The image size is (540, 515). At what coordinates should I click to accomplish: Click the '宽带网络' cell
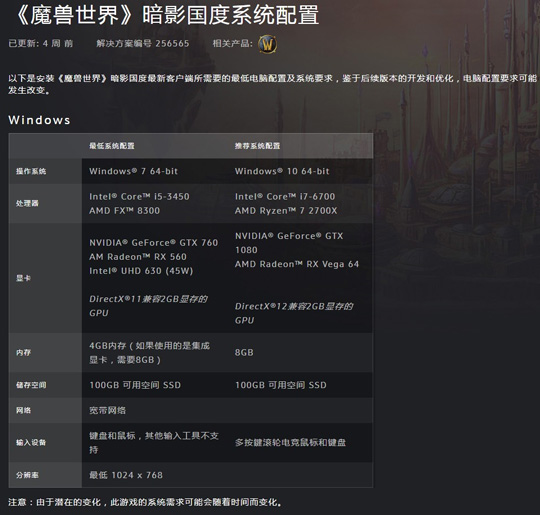tap(107, 410)
